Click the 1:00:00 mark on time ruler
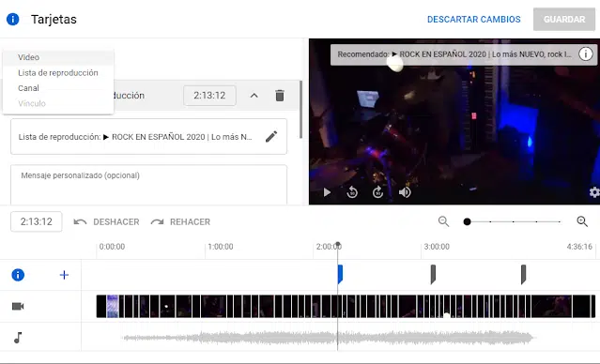The width and height of the screenshot is (600, 364). 221,247
